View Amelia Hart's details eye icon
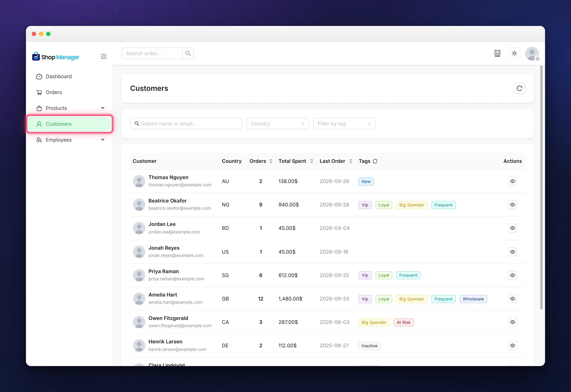 tap(512, 299)
